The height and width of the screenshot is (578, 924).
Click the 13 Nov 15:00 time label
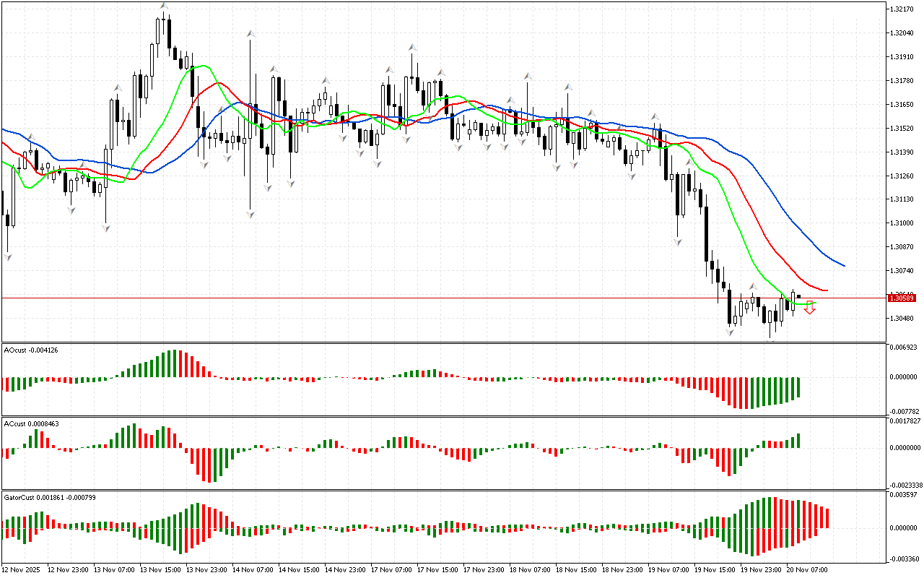(160, 569)
